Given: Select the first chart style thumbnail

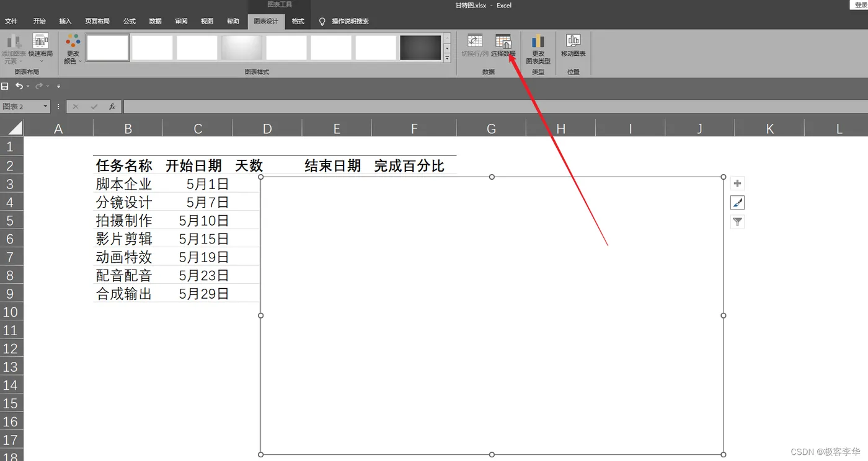Looking at the screenshot, I should point(108,48).
